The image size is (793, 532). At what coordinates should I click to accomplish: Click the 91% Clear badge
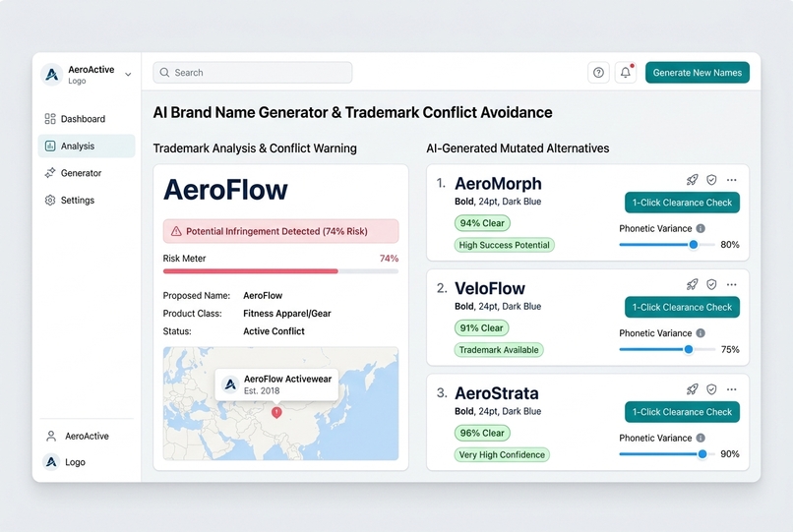481,327
